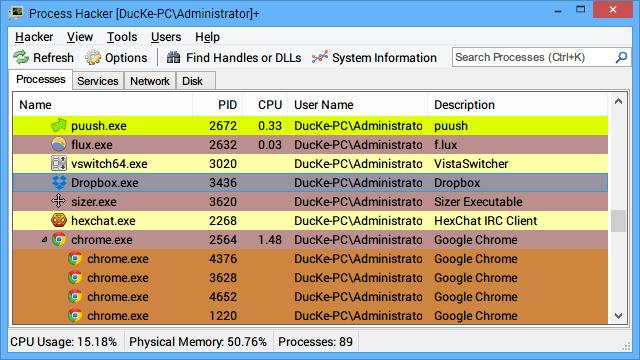Click the Chrome icon for PID 4652

75,296
